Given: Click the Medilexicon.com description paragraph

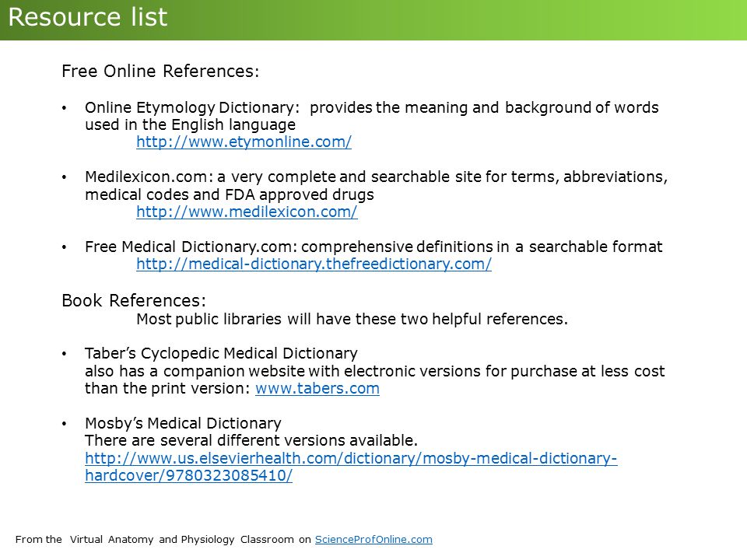Looking at the screenshot, I should 377,186.
